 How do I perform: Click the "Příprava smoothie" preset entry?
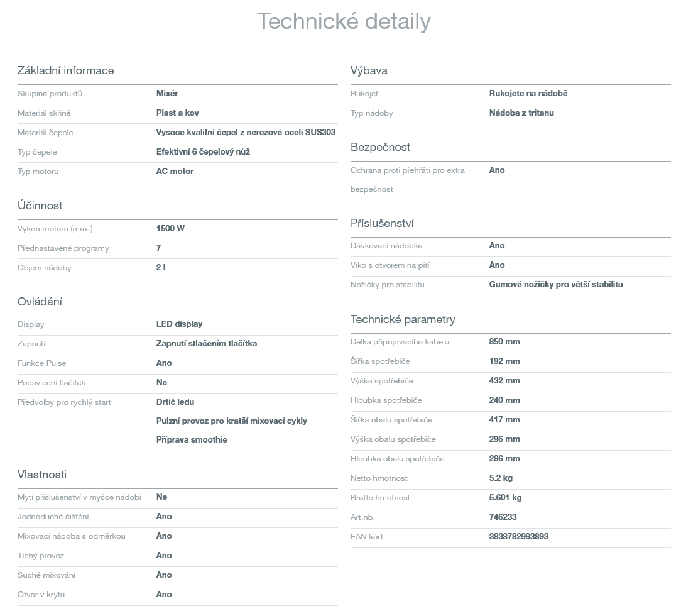[192, 440]
